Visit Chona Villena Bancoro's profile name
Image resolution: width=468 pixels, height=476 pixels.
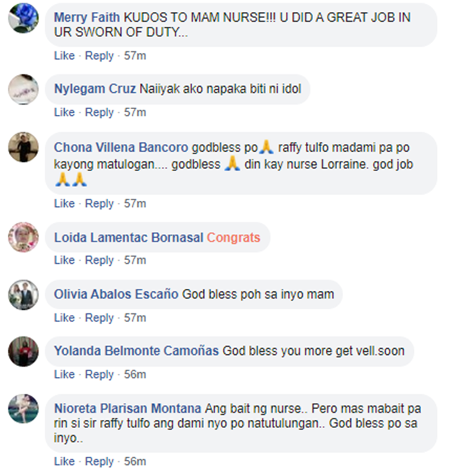point(121,147)
